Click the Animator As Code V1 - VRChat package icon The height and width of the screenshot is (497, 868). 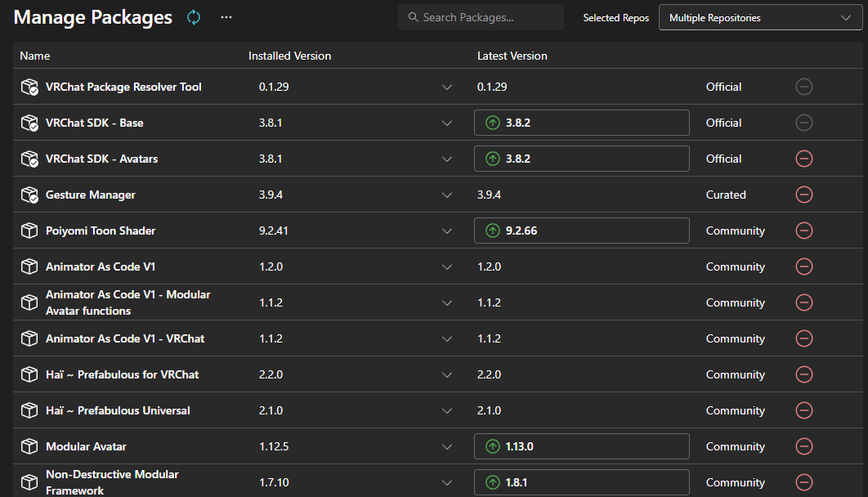[x=29, y=338]
